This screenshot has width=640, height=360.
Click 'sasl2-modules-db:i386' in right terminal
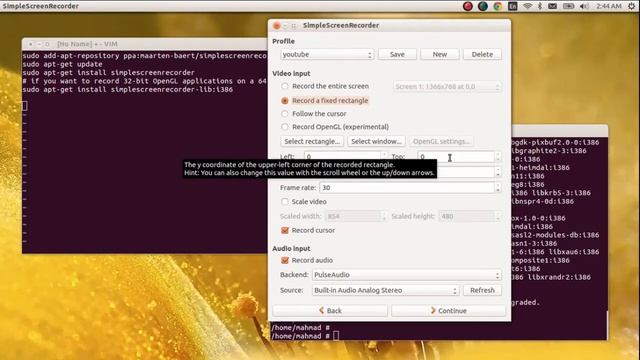click(x=555, y=235)
